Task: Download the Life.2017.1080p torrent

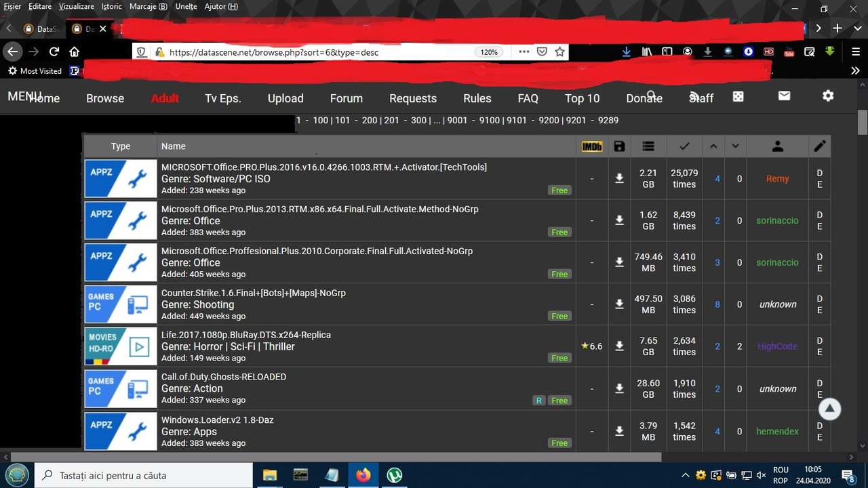Action: pos(619,346)
